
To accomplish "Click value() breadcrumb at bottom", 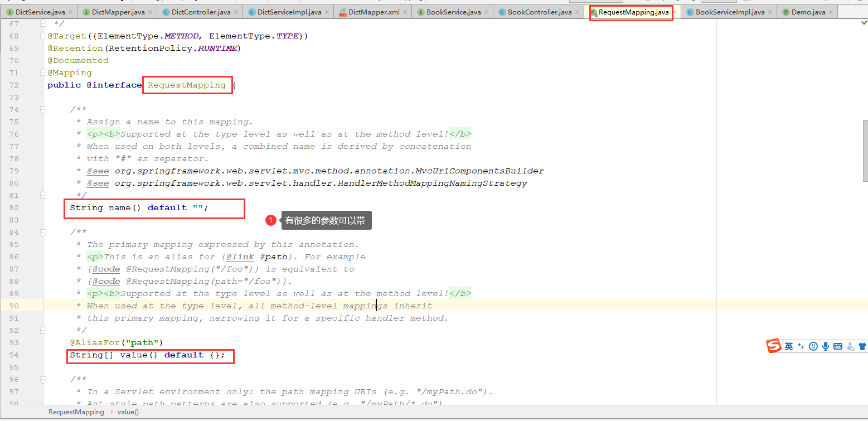I will pyautogui.click(x=128, y=412).
